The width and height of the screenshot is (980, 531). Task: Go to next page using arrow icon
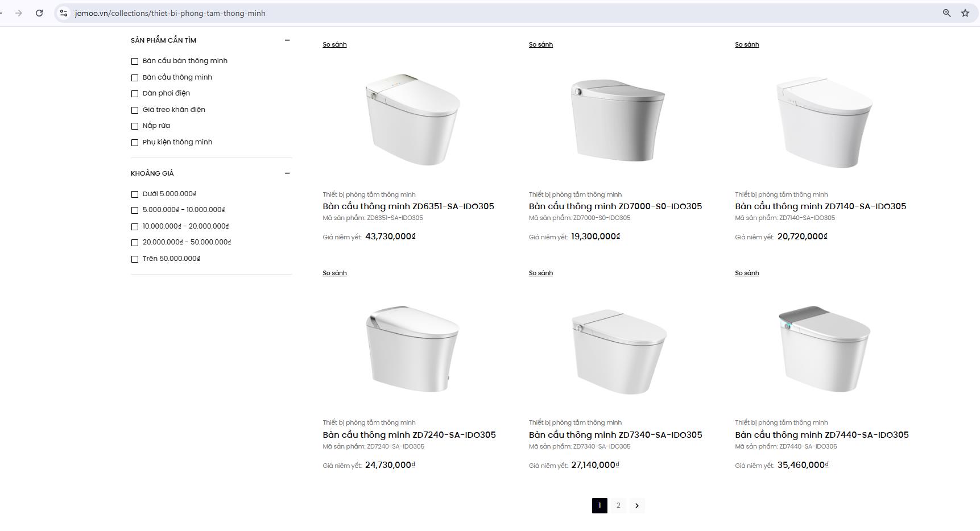click(636, 505)
